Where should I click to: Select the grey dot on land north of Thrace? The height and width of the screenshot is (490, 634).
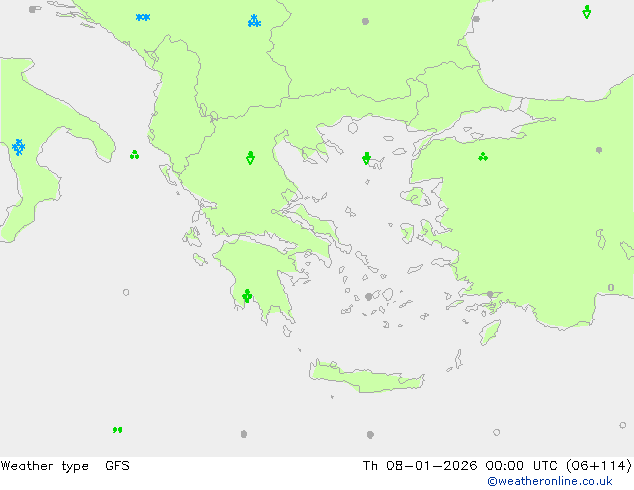point(365,21)
